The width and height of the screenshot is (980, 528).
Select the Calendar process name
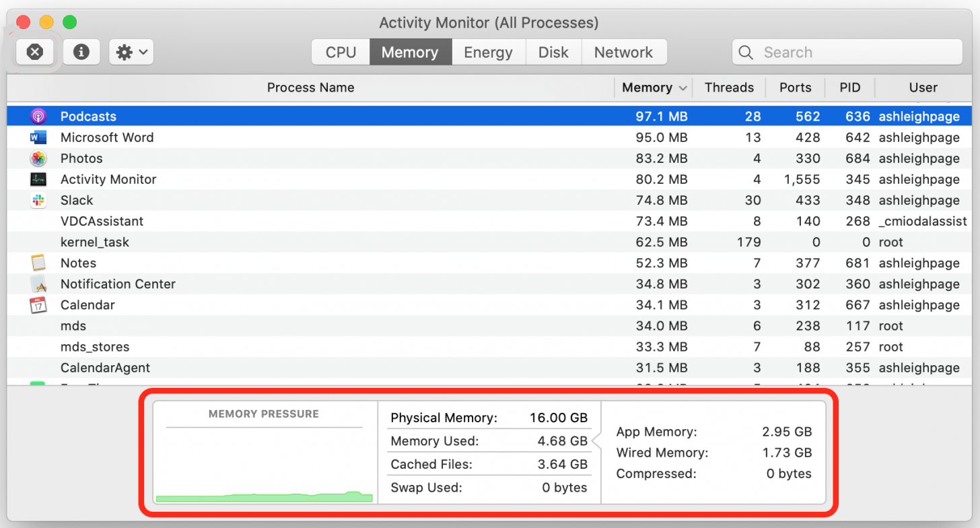tap(87, 304)
